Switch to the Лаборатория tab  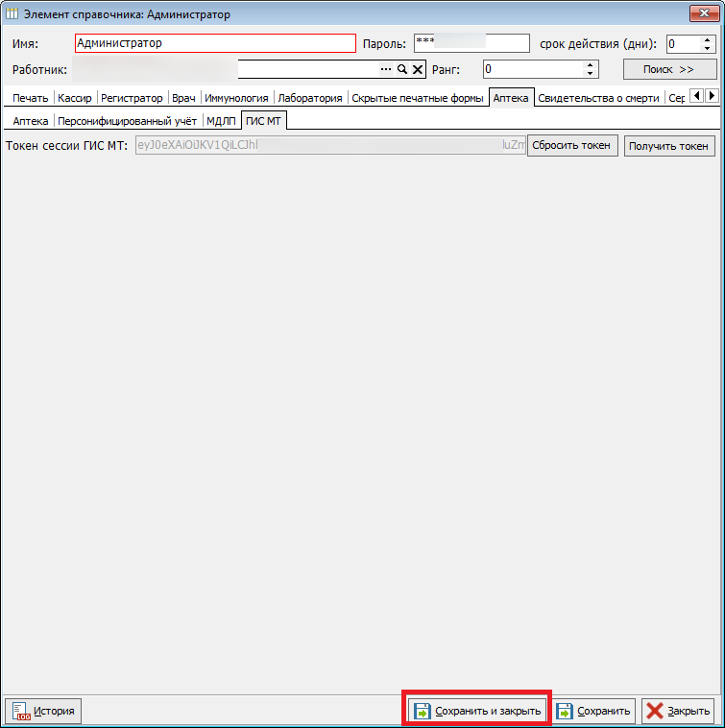click(310, 98)
